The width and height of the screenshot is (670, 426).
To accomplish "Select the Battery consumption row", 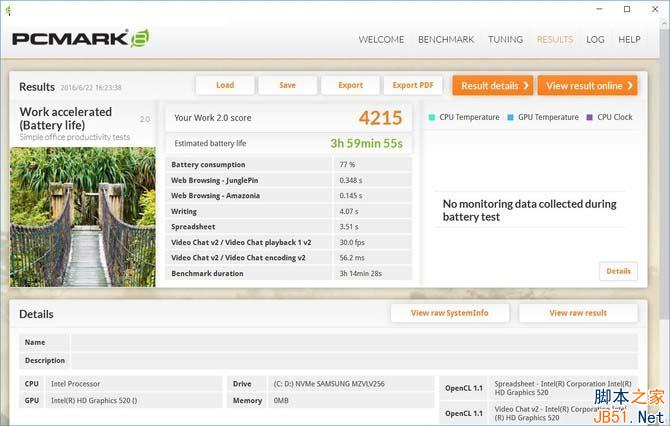I will tap(289, 165).
